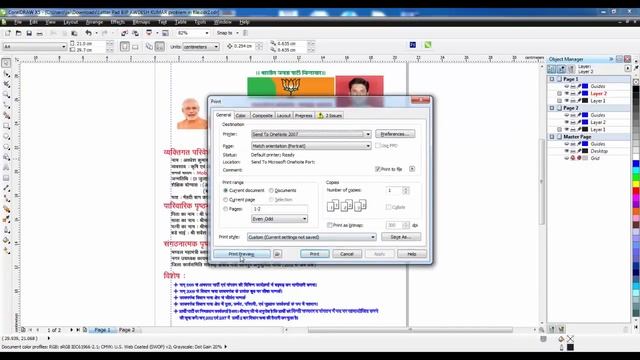640x360 pixels.
Task: Click Edit across layers icon in Object Manager
Action: pyautogui.click(x=562, y=69)
